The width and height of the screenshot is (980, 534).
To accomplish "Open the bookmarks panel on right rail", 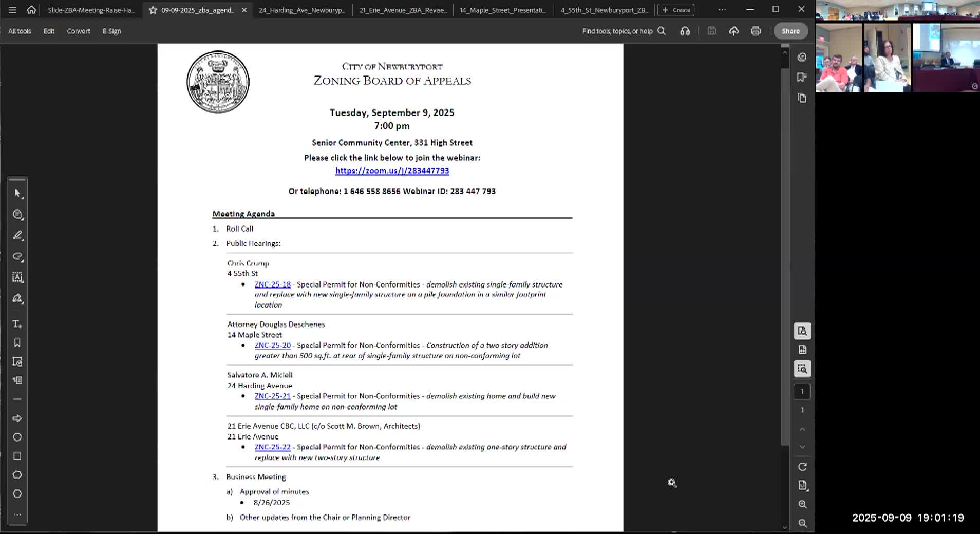I will 802,77.
